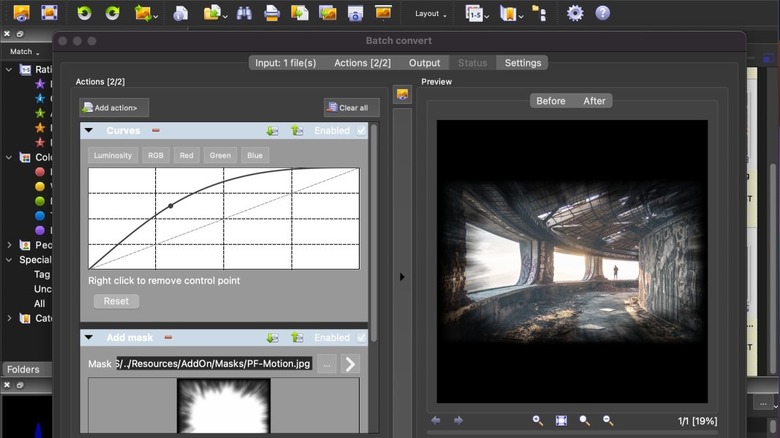Click the screen capture camera icon in the toolbar
The height and width of the screenshot is (438, 780).
click(355, 13)
